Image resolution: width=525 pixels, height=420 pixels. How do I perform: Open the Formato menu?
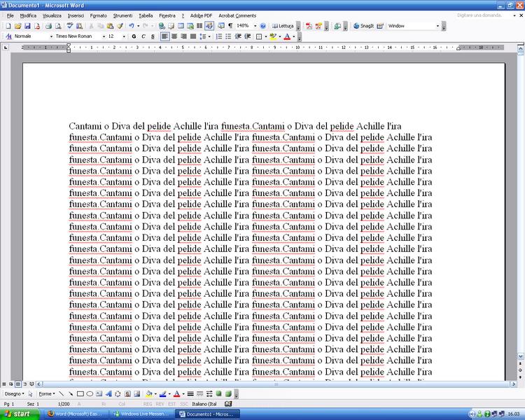(99, 15)
